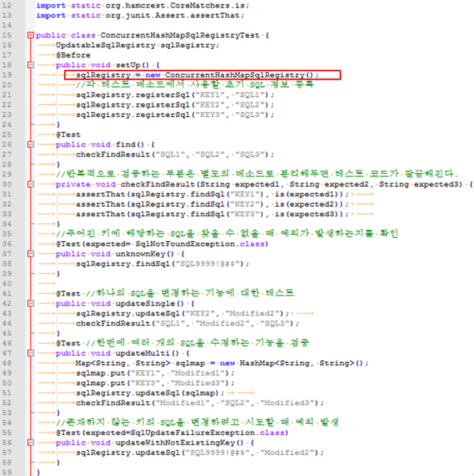This screenshot has width=474, height=476.
Task: Collapse the ConcurrentHashMapSqlRegistryTest class fold marker
Action: tap(30, 35)
